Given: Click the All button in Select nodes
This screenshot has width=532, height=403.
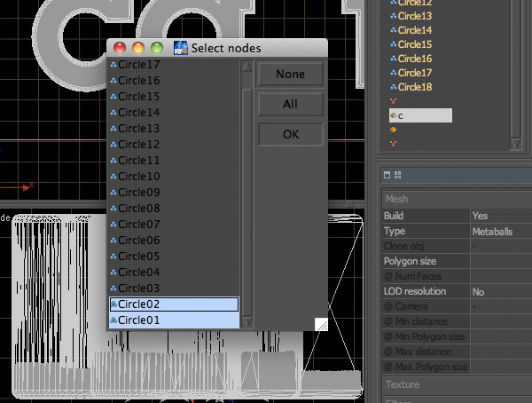Looking at the screenshot, I should 291,104.
